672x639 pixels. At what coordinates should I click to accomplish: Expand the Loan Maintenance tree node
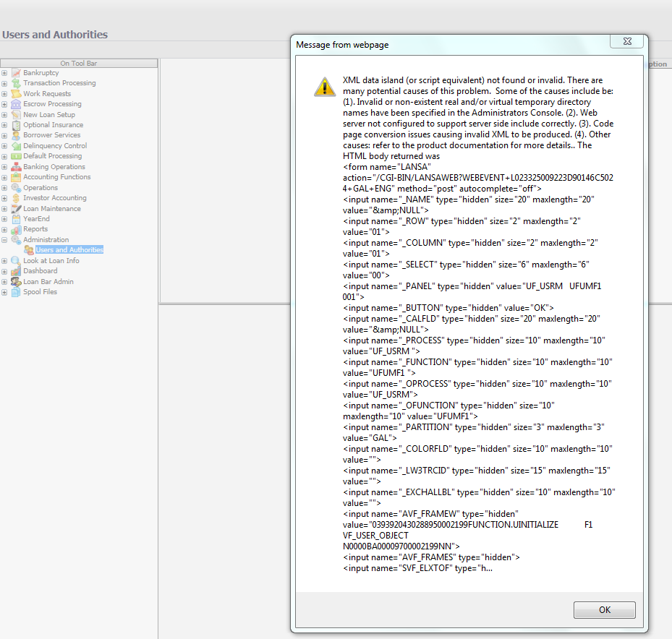(x=4, y=209)
